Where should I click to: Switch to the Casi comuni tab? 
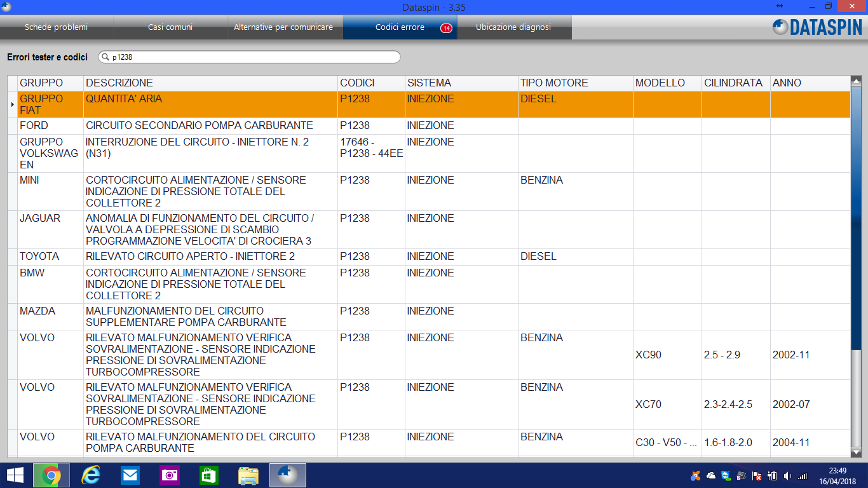click(x=170, y=27)
